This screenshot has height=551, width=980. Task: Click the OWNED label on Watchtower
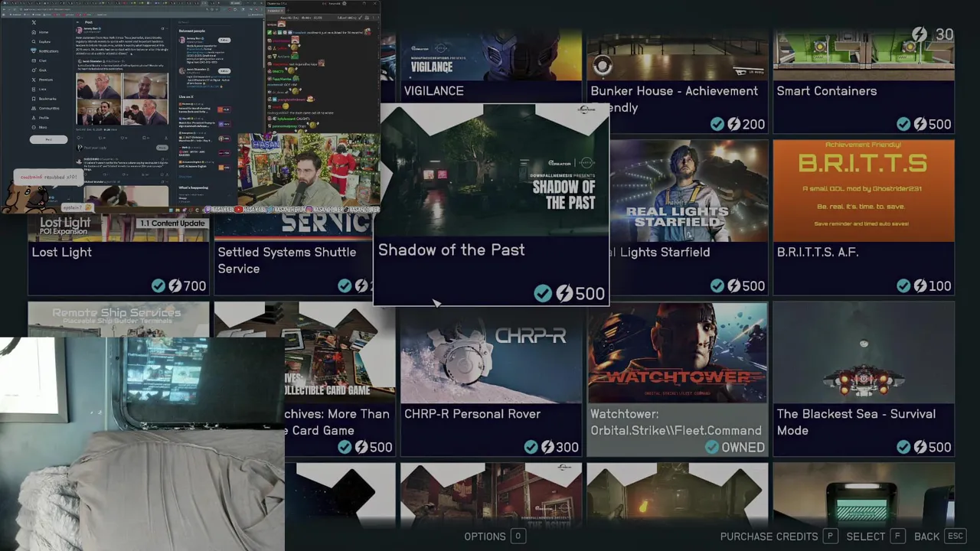pyautogui.click(x=743, y=448)
